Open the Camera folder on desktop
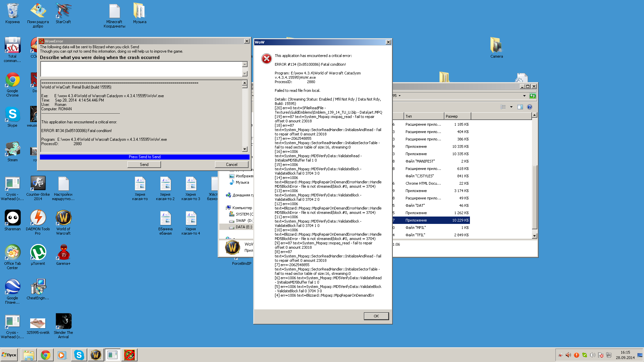Screen dimensions: 644x362 (x=496, y=48)
